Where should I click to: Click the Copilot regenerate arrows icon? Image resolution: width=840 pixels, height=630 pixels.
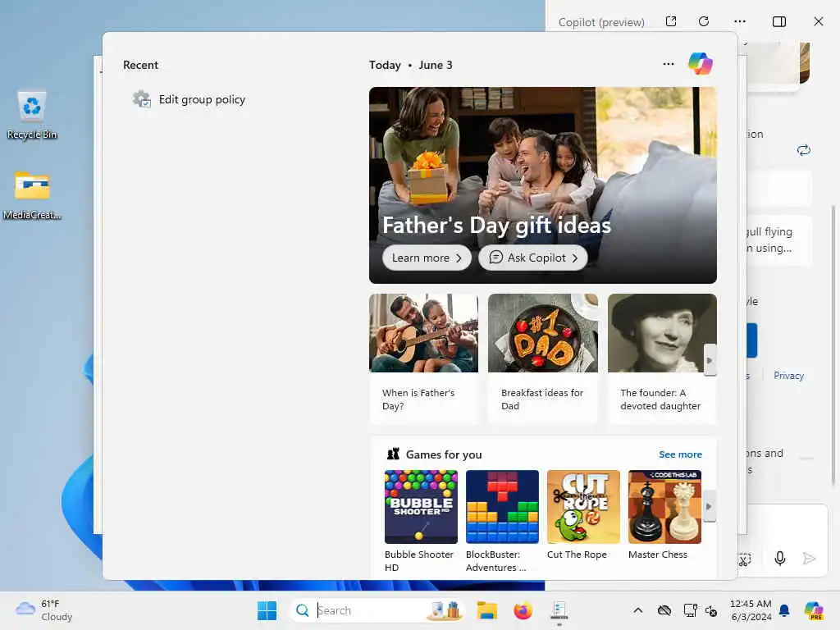coord(804,150)
